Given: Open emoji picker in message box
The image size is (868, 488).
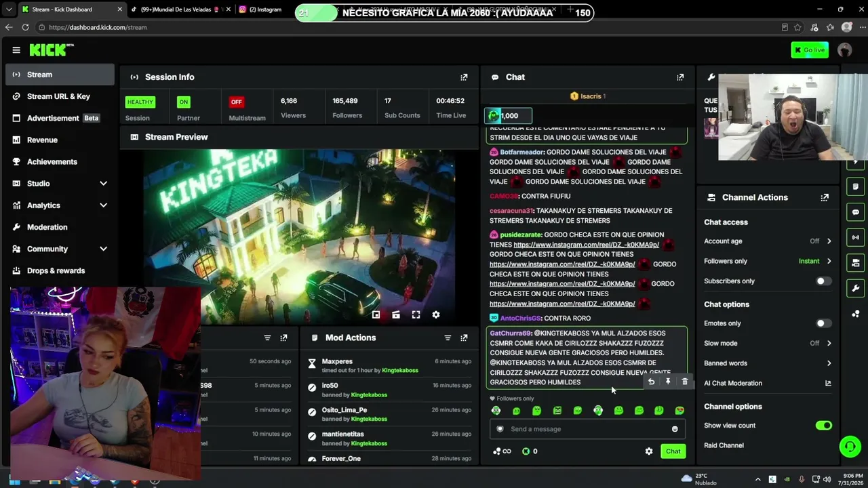Looking at the screenshot, I should [x=675, y=429].
